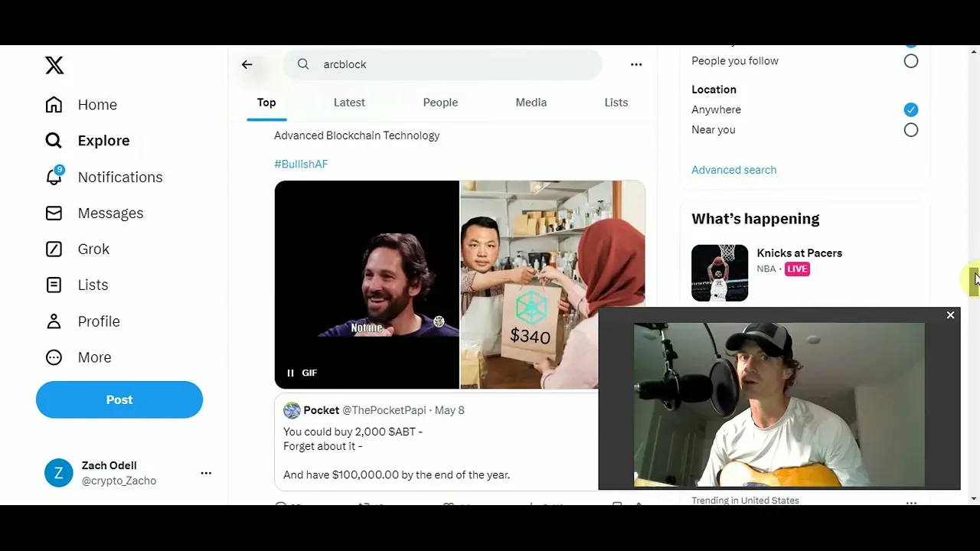Viewport: 980px width, 551px height.
Task: Open Knicks at Pacers event
Action: pos(799,253)
